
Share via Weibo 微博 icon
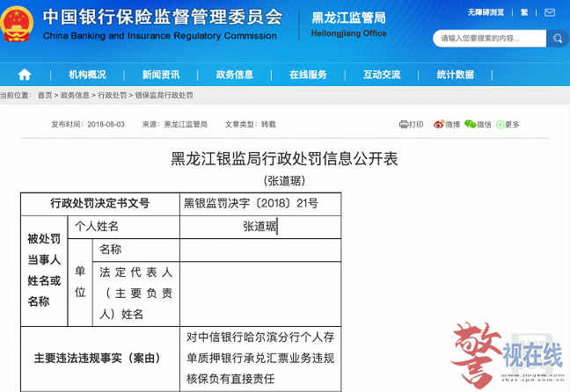(x=447, y=125)
